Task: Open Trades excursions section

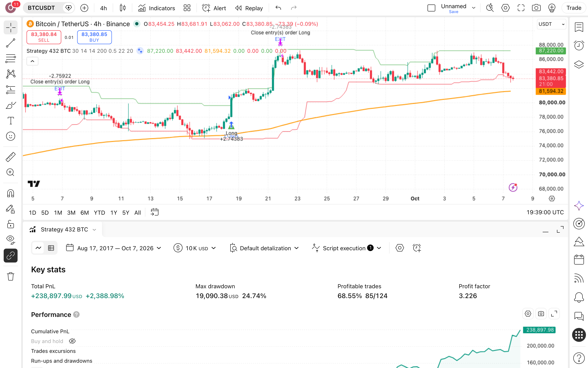Action: coord(53,351)
